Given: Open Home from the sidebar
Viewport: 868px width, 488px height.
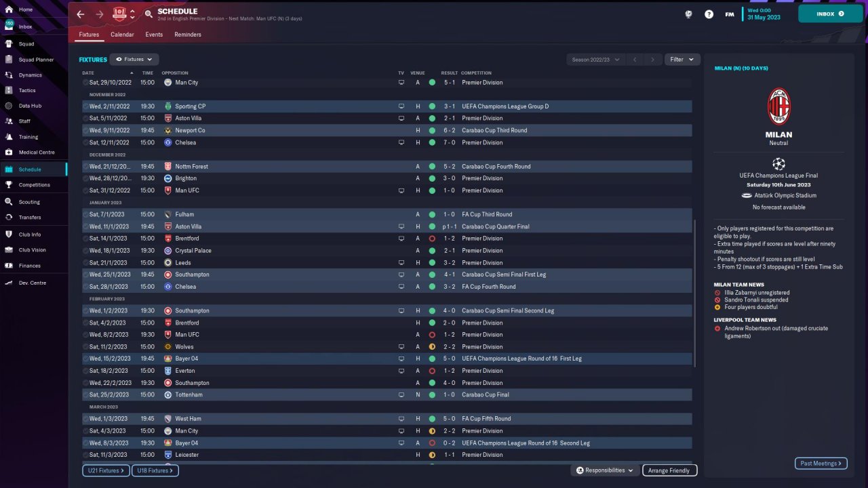Looking at the screenshot, I should coord(25,9).
